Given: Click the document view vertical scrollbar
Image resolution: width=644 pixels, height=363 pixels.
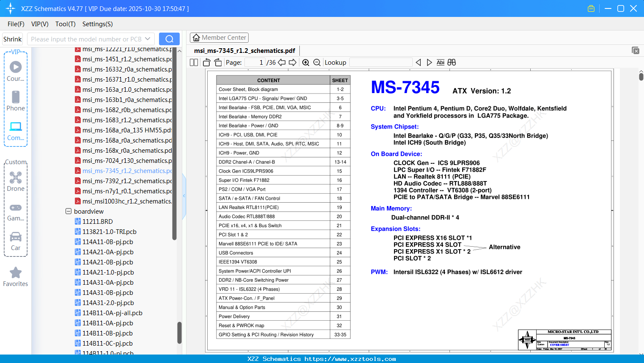Looking at the screenshot, I should tap(641, 77).
